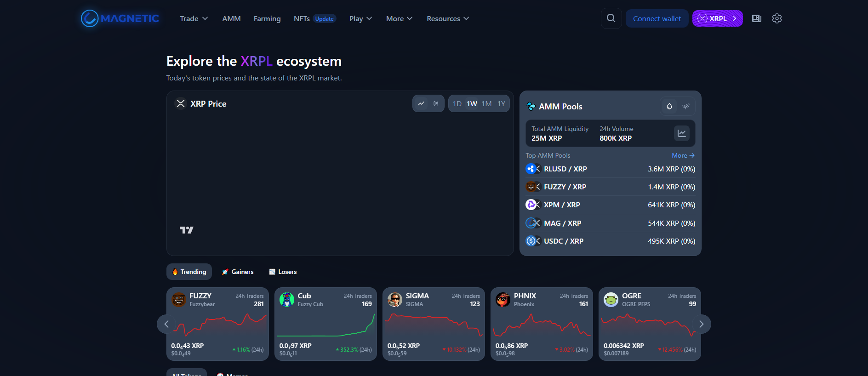The image size is (868, 376).
Task: Open the settings gear icon
Action: coord(777,18)
